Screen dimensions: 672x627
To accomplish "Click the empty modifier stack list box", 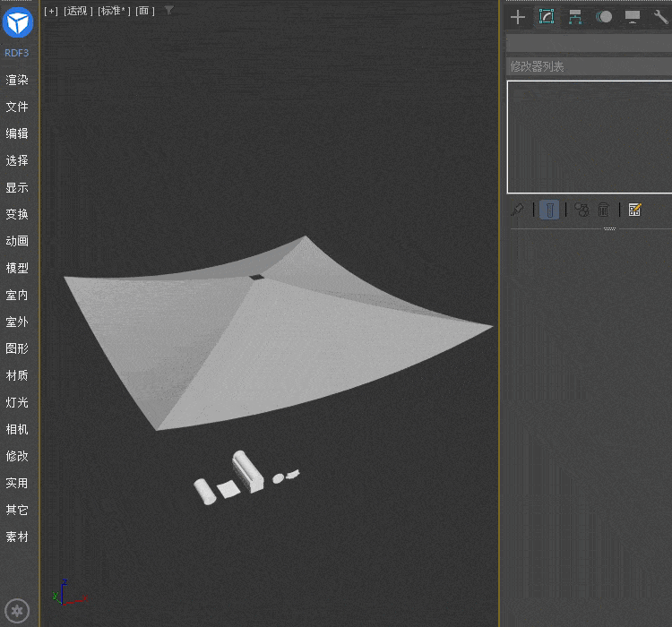I will click(590, 137).
